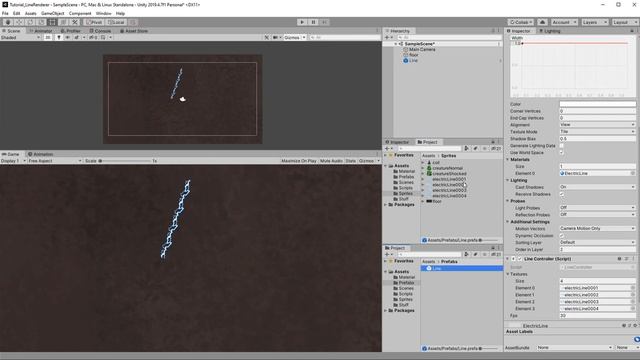Toggle 2D view mode in Scene view
This screenshot has width=640, height=360.
[x=48, y=37]
